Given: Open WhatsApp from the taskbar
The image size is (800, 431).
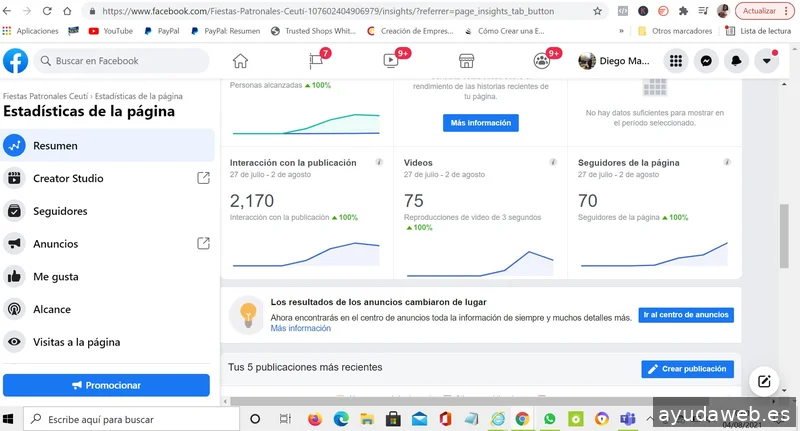Looking at the screenshot, I should (x=549, y=419).
